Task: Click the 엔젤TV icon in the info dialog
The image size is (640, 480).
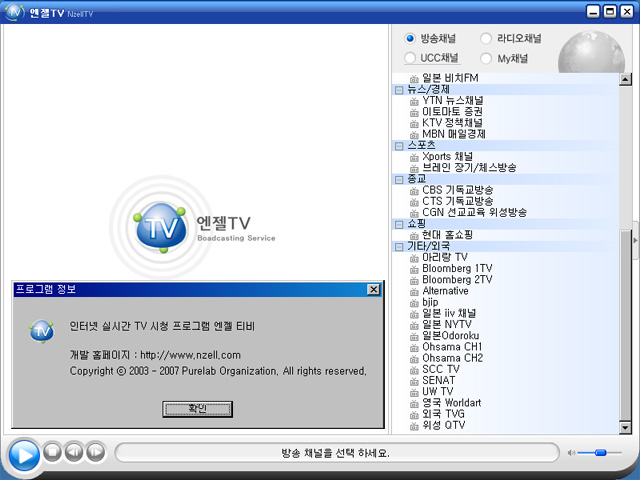Action: pos(42,331)
